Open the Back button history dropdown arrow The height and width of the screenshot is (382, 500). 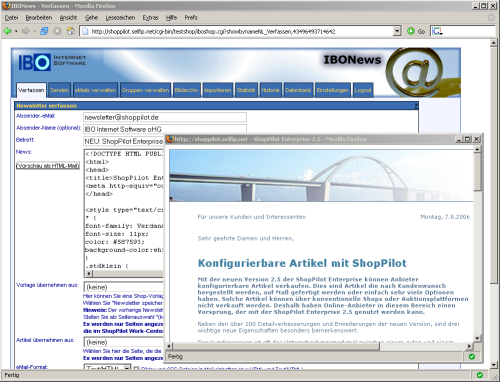[16, 31]
